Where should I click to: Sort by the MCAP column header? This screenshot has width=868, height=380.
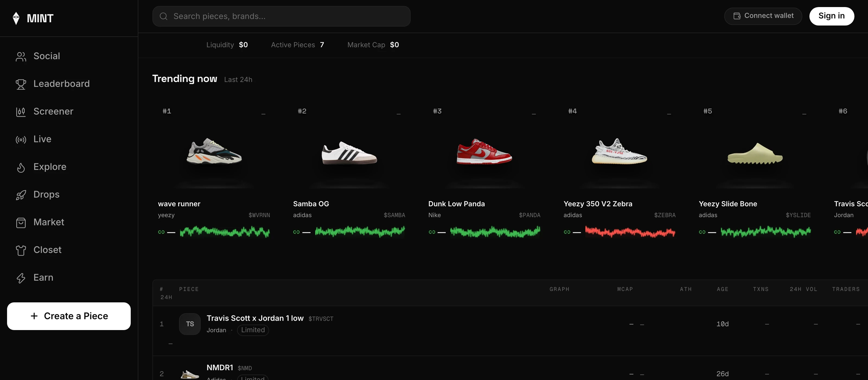(625, 289)
